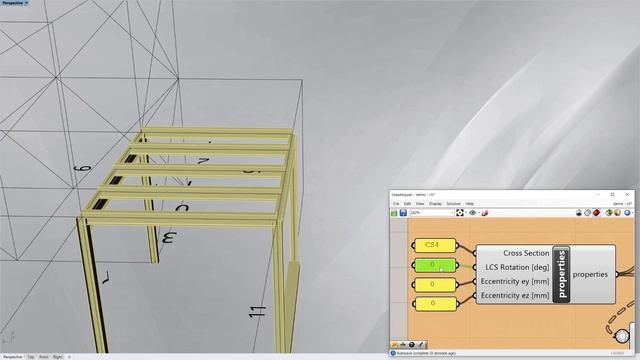
Task: Select the Eccentricity ey value panel
Action: (435, 284)
